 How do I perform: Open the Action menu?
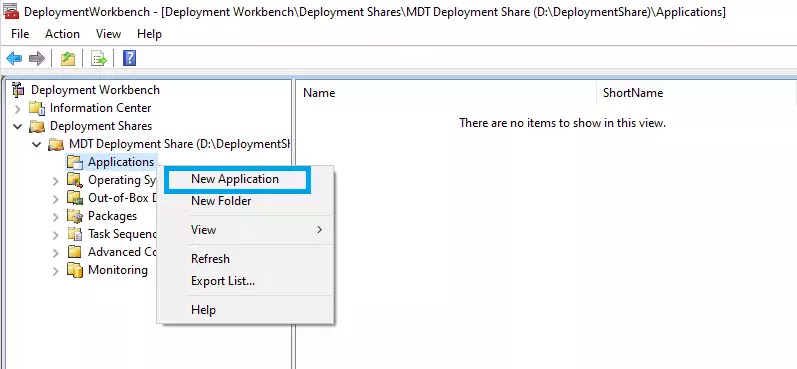[62, 34]
